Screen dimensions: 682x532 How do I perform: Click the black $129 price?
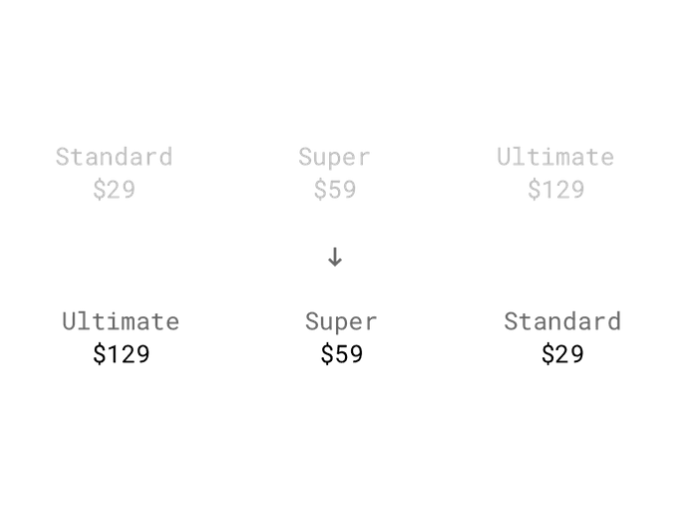[x=121, y=354]
